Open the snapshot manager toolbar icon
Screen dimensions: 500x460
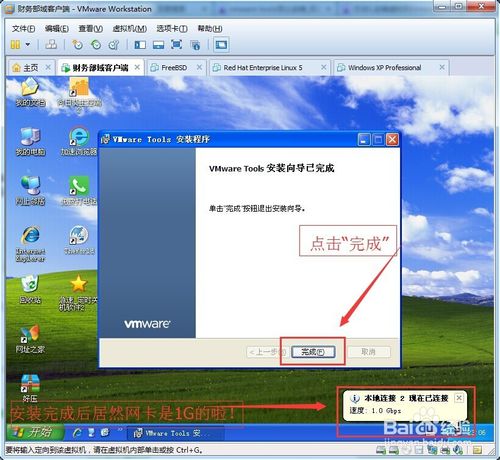pos(114,44)
